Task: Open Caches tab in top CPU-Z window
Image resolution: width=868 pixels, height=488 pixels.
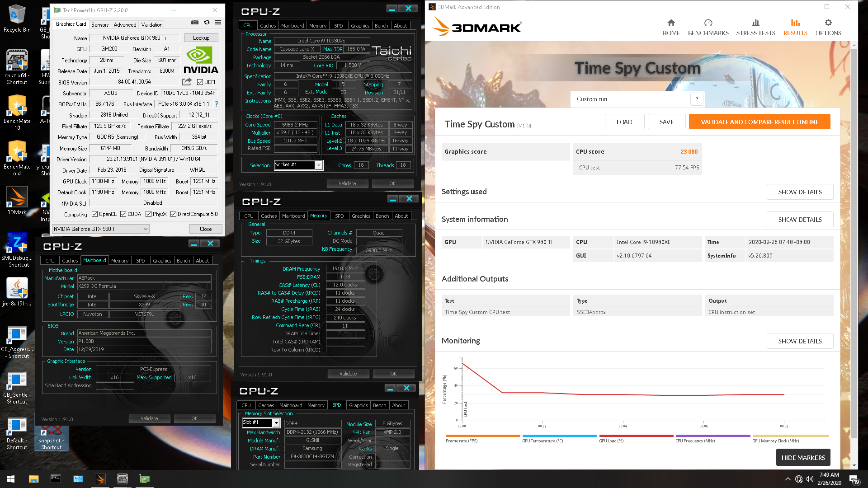Action: click(x=268, y=26)
